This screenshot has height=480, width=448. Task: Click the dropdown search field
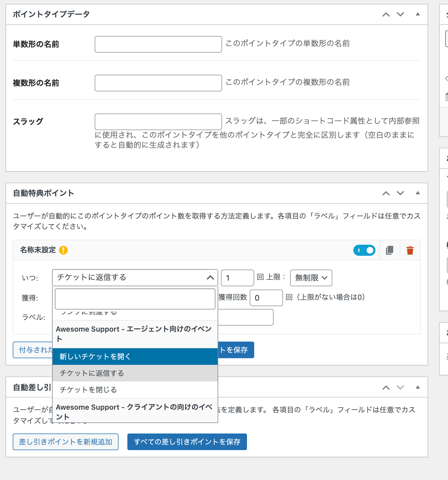point(135,299)
